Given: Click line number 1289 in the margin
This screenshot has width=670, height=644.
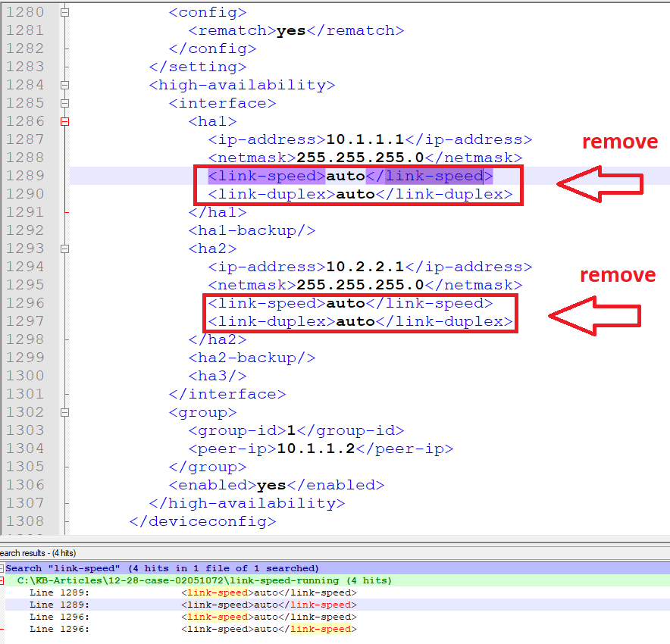Looking at the screenshot, I should click(x=25, y=176).
